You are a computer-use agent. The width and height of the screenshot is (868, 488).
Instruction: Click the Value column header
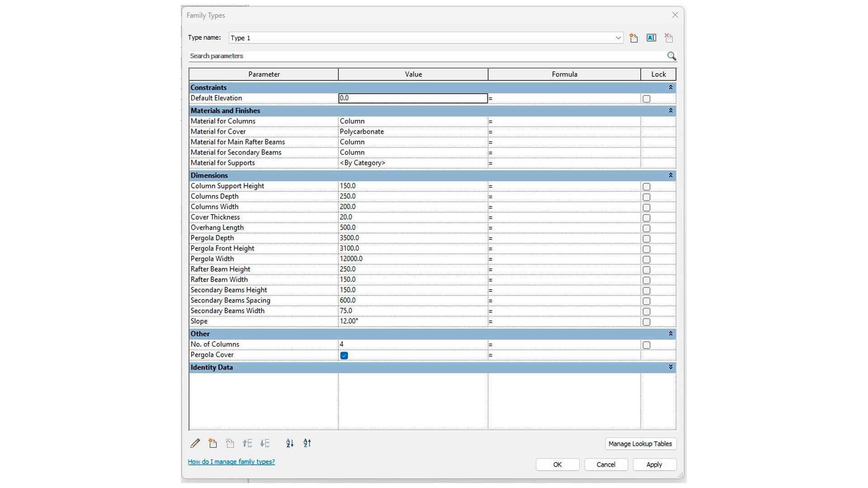pyautogui.click(x=413, y=74)
